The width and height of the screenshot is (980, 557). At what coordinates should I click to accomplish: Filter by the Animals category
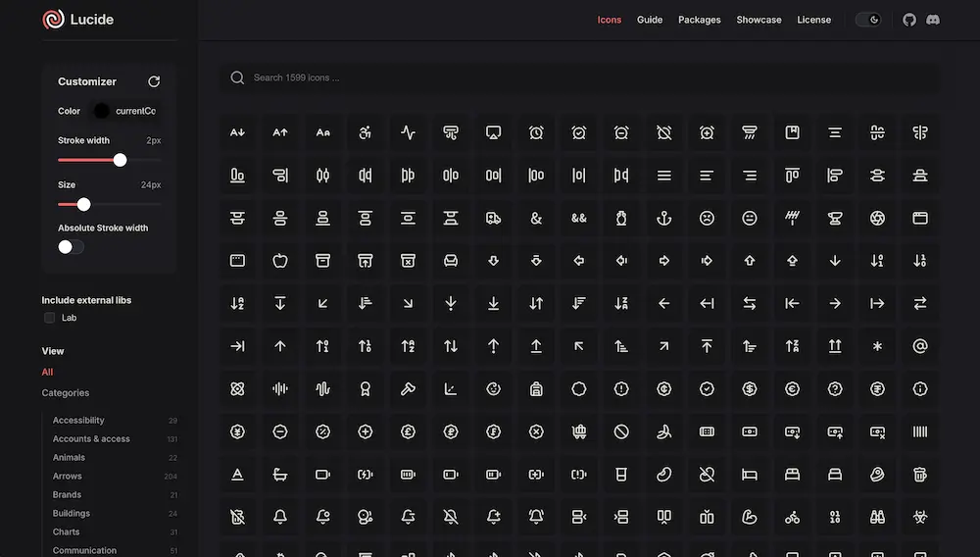pos(69,458)
